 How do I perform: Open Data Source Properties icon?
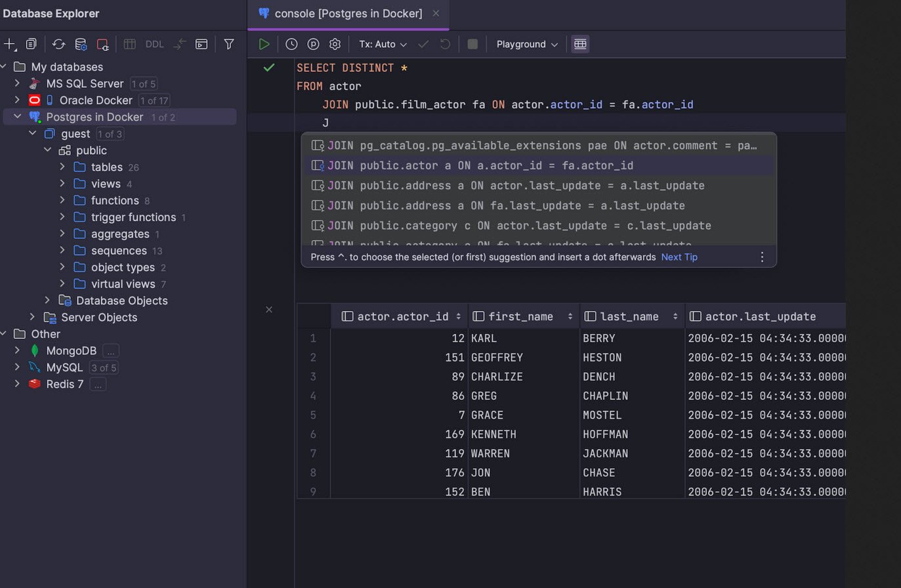[81, 44]
